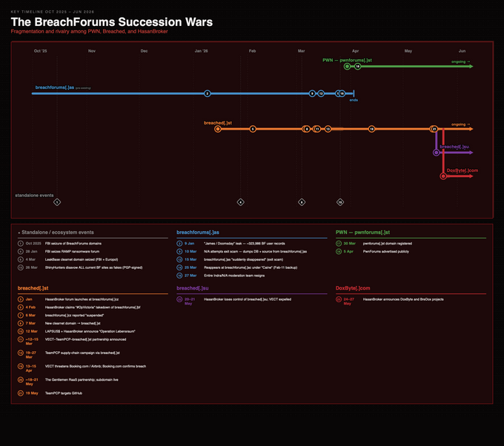Click the orange 'ongoing →' label
This screenshot has width=504, height=446.
click(460, 124)
